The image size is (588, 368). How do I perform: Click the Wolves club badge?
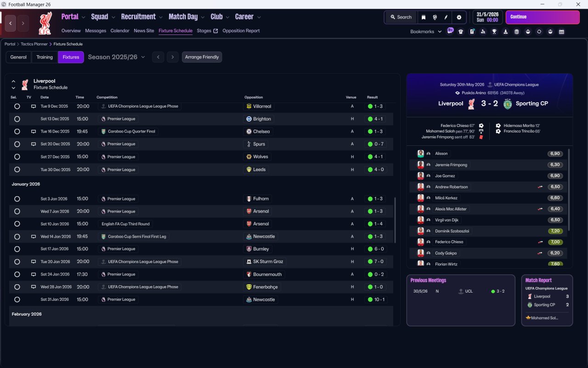pyautogui.click(x=249, y=156)
